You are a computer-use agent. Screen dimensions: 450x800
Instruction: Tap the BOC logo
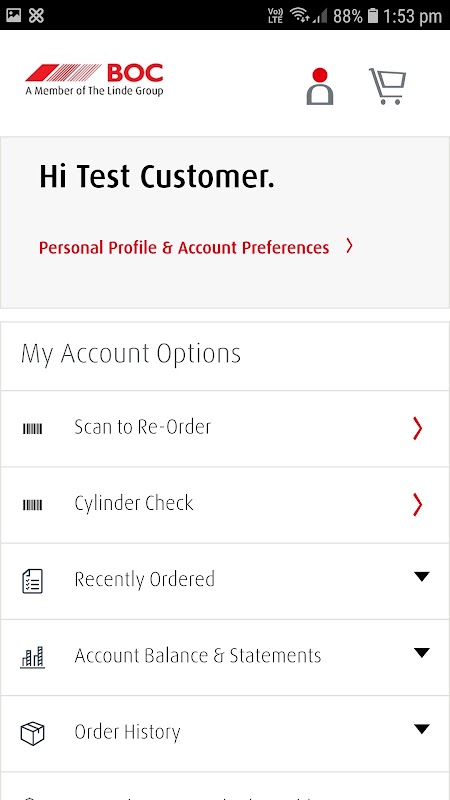[94, 80]
